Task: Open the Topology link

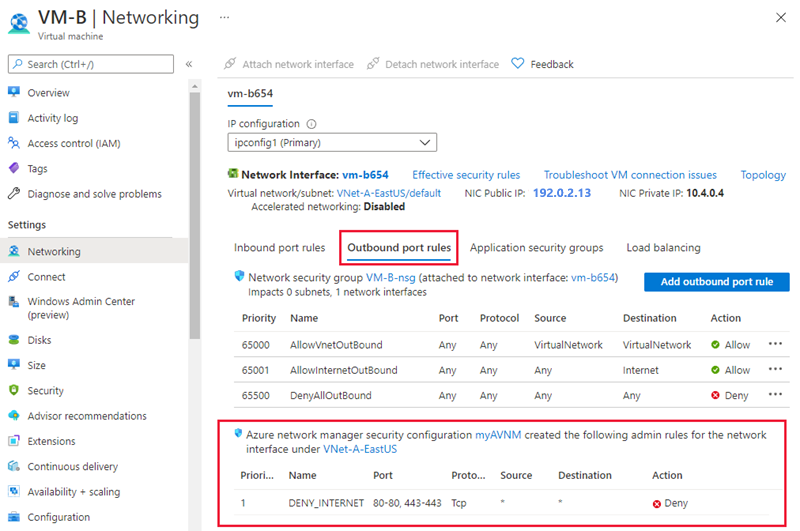Action: 763,175
